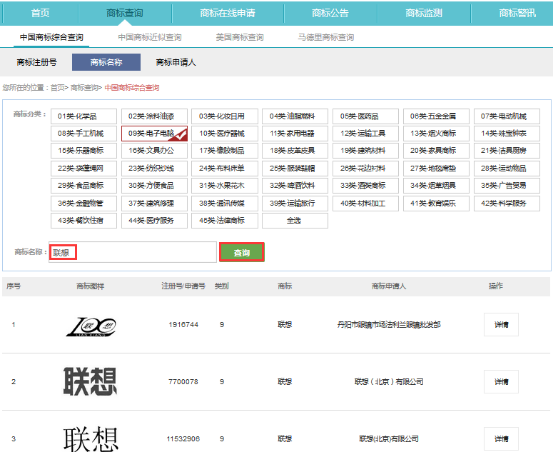The width and height of the screenshot is (554, 452).
Task: Open 详情 for trademark 1916744
Action: pyautogui.click(x=501, y=324)
